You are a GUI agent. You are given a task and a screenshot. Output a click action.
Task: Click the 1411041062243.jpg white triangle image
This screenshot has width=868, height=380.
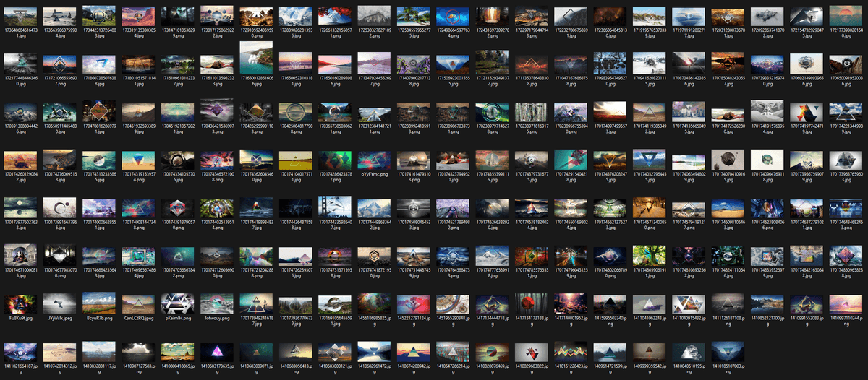(646, 303)
